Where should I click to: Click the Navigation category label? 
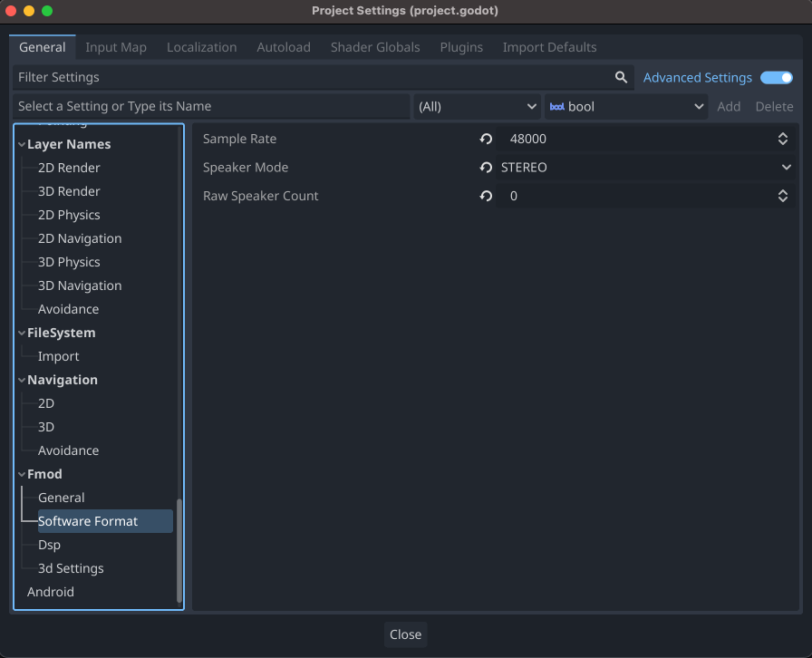tap(63, 381)
